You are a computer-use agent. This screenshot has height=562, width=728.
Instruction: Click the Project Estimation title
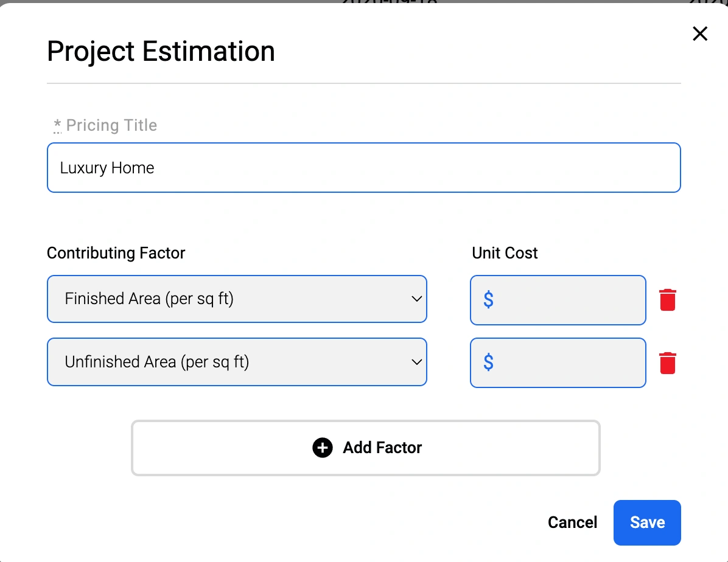[161, 52]
